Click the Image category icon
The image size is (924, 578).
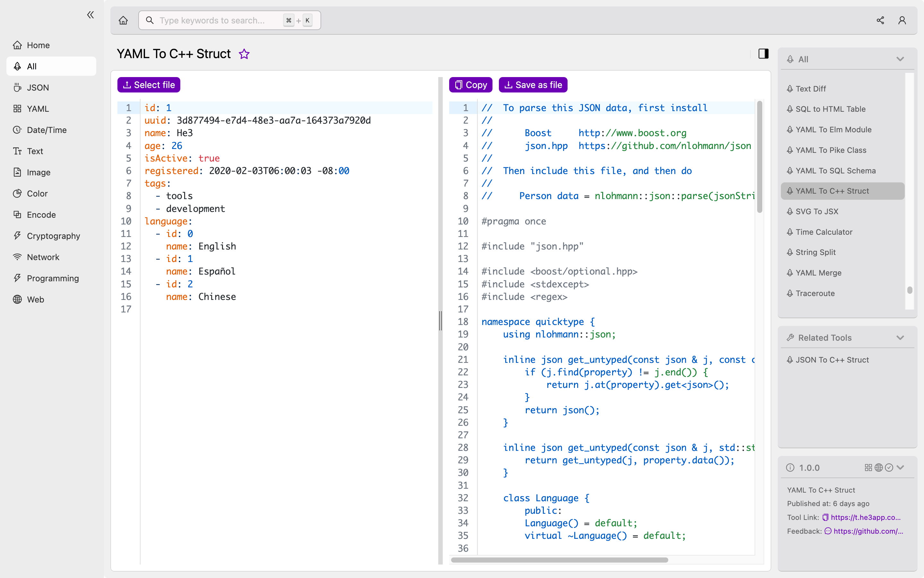pos(17,172)
